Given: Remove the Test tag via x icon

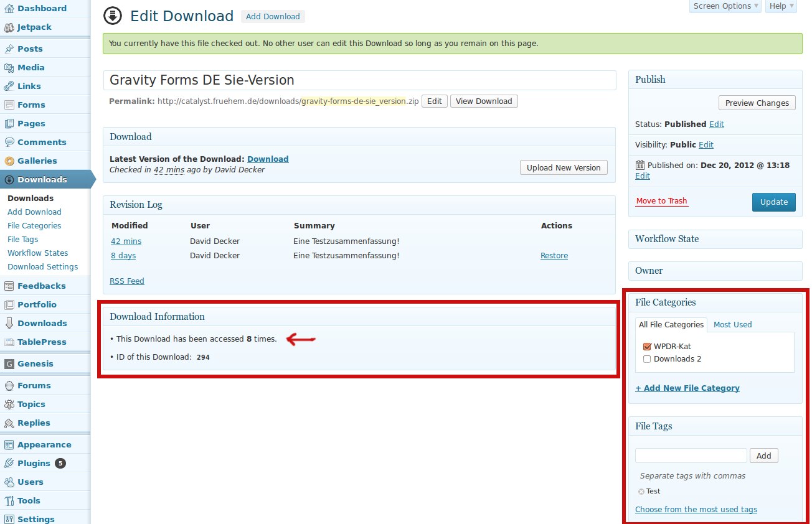Looking at the screenshot, I should (x=641, y=492).
